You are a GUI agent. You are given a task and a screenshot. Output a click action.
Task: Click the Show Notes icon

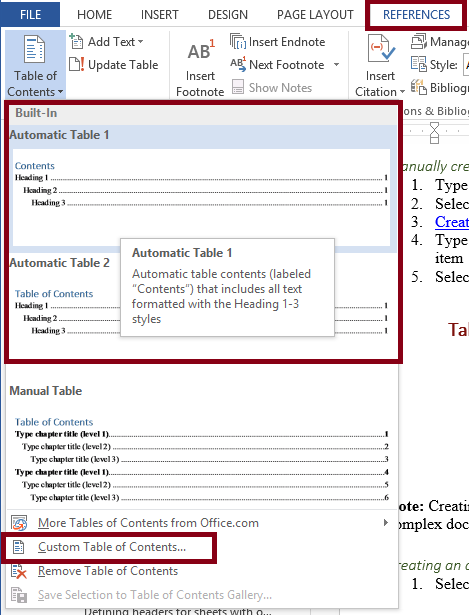pos(238,87)
